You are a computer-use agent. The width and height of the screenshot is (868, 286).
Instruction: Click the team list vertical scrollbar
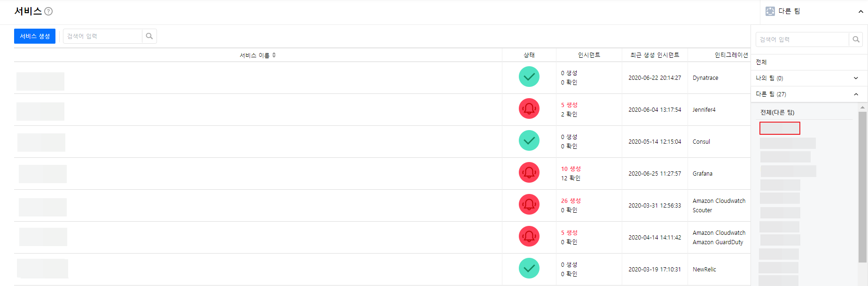point(862,188)
